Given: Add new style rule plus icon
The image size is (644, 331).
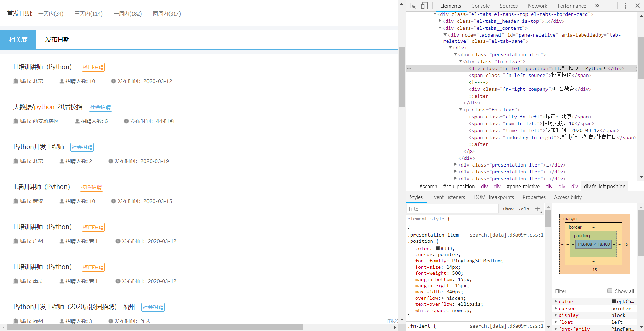Looking at the screenshot, I should click(x=538, y=209).
